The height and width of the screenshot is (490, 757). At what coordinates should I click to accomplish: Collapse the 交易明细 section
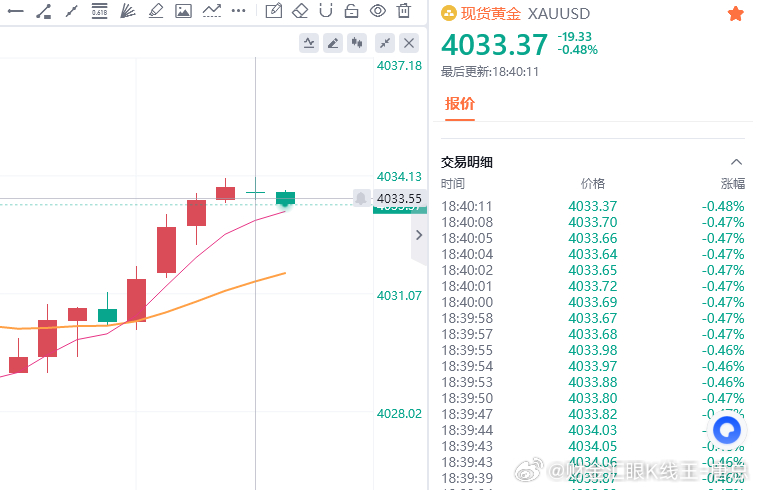pos(736,162)
